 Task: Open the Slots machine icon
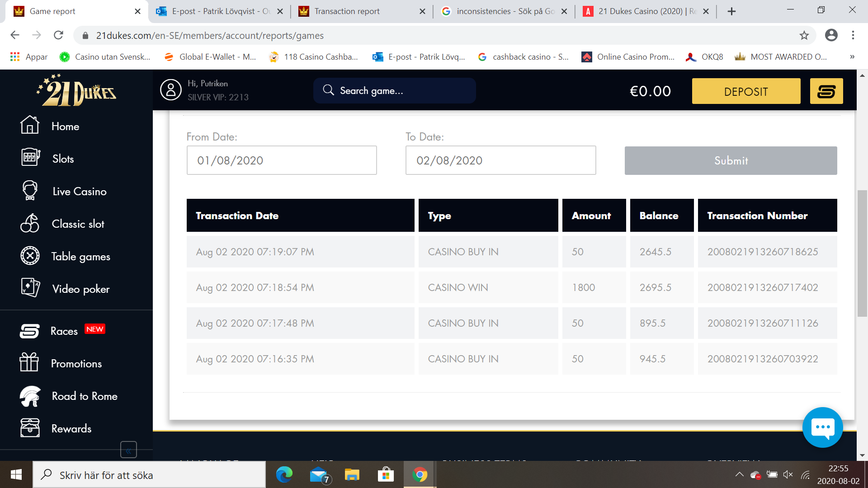[x=30, y=157]
